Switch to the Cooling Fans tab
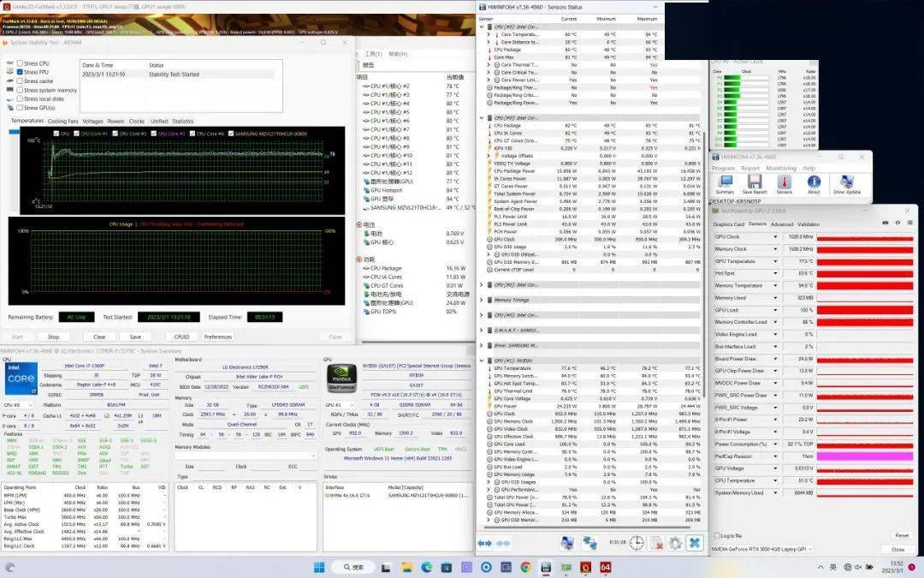The image size is (924, 578). tap(62, 121)
